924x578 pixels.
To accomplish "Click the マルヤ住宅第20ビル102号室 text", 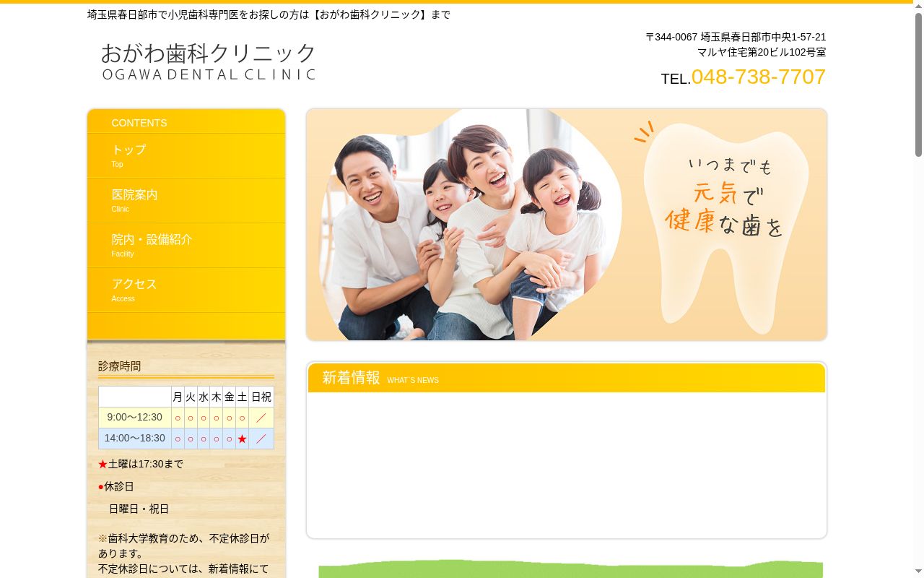I will [x=762, y=52].
